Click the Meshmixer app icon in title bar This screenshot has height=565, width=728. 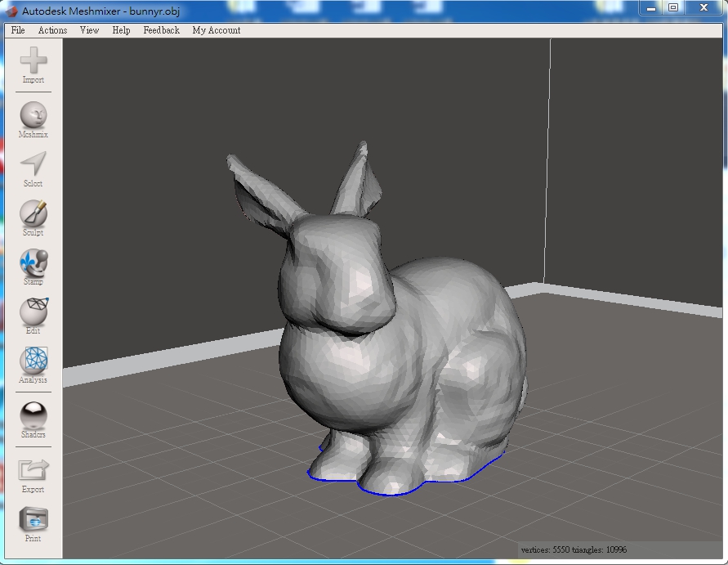tap(11, 11)
